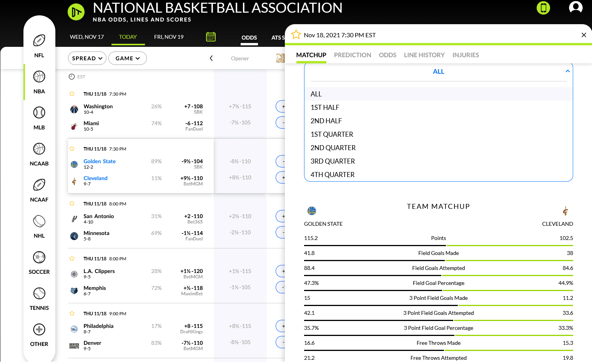Open the SPREAD dropdown

pyautogui.click(x=87, y=58)
